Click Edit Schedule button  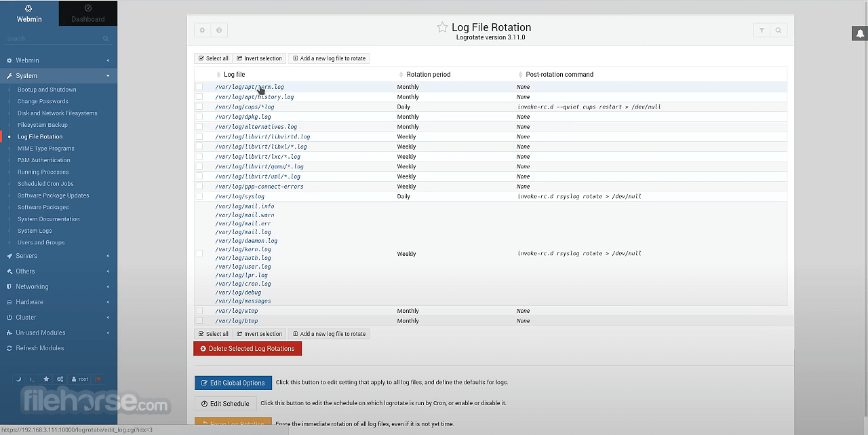click(225, 404)
